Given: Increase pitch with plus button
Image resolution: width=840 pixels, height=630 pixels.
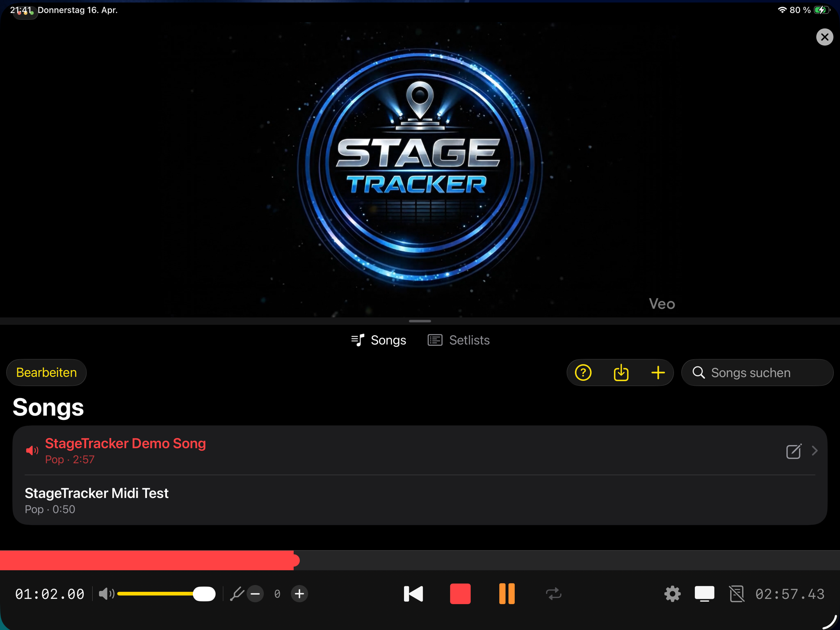Looking at the screenshot, I should tap(299, 593).
